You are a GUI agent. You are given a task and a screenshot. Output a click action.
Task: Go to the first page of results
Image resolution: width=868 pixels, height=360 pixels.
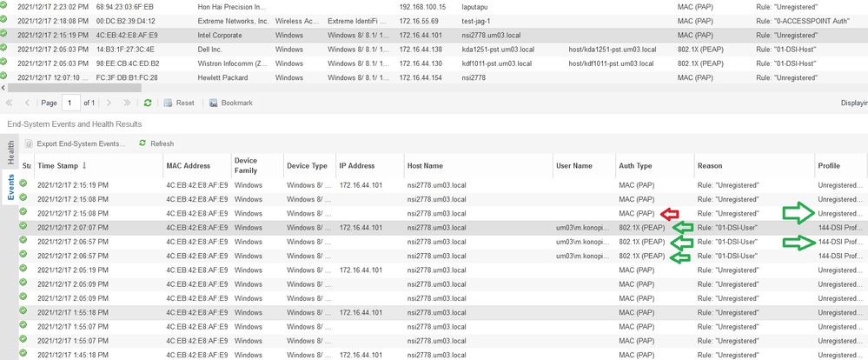point(10,103)
